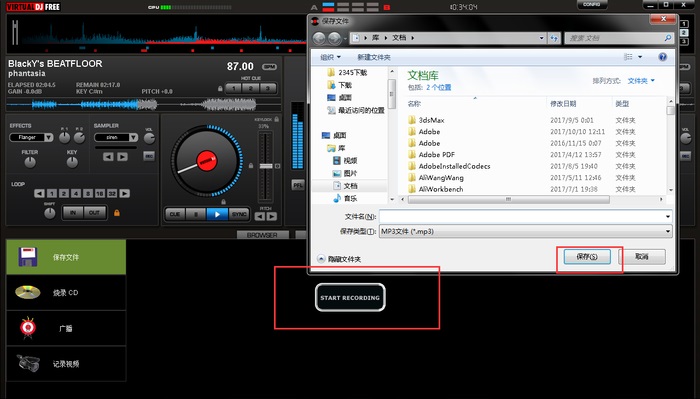Screen dimensions: 700x399
Task: Set loop OUT point
Action: [94, 213]
